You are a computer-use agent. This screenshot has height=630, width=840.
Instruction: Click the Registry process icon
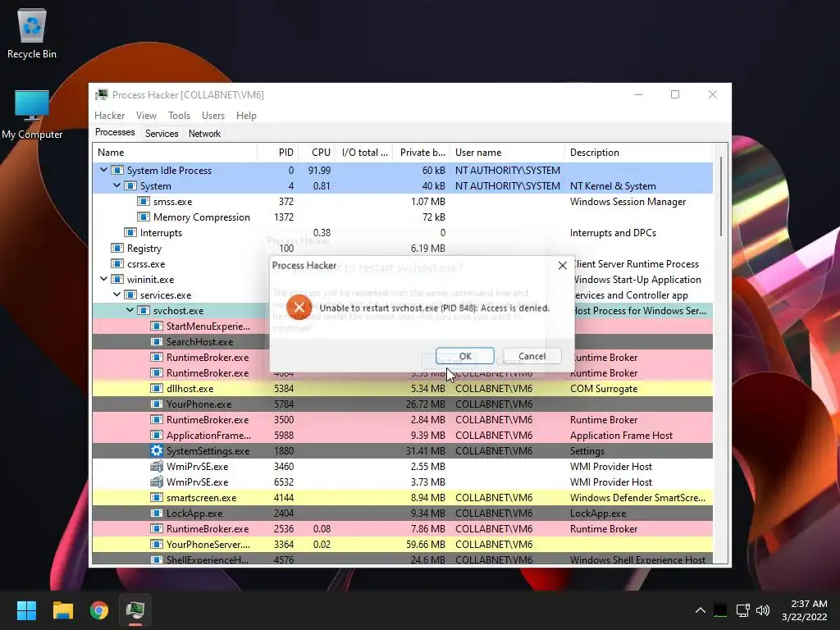pos(116,248)
